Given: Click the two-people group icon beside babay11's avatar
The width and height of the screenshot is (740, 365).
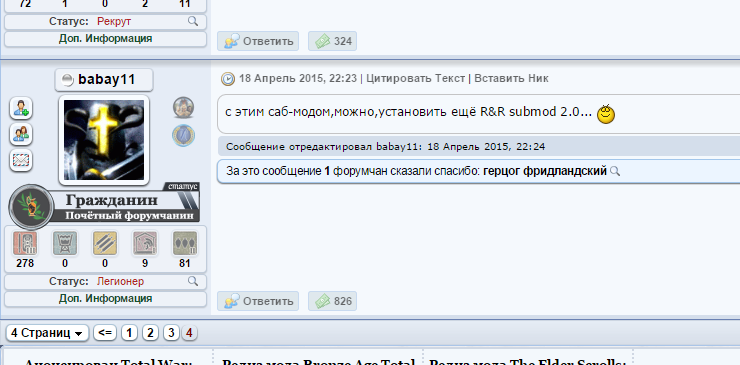Looking at the screenshot, I should pyautogui.click(x=21, y=135).
